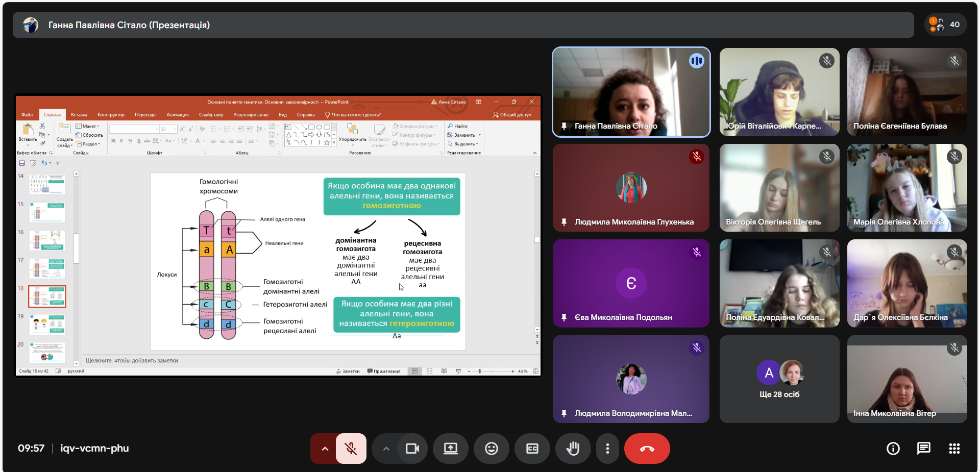980x472 pixels.
Task: Open video settings arrow beside the camera
Action: [386, 449]
